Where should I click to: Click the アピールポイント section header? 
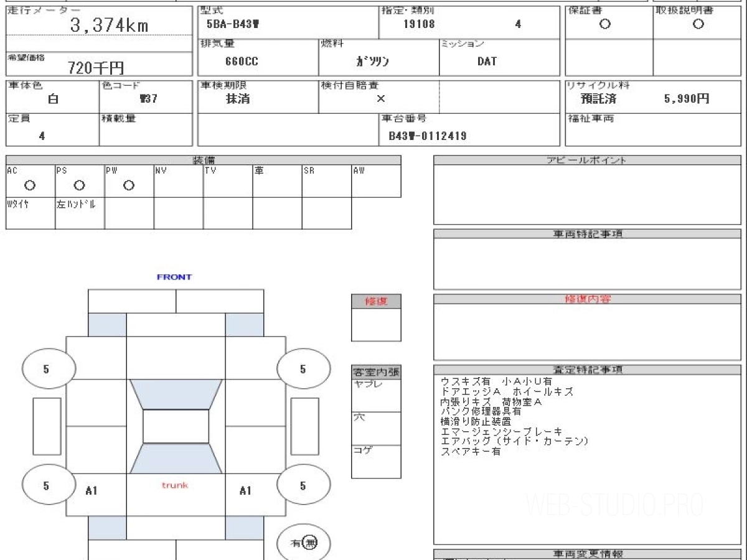point(587,160)
